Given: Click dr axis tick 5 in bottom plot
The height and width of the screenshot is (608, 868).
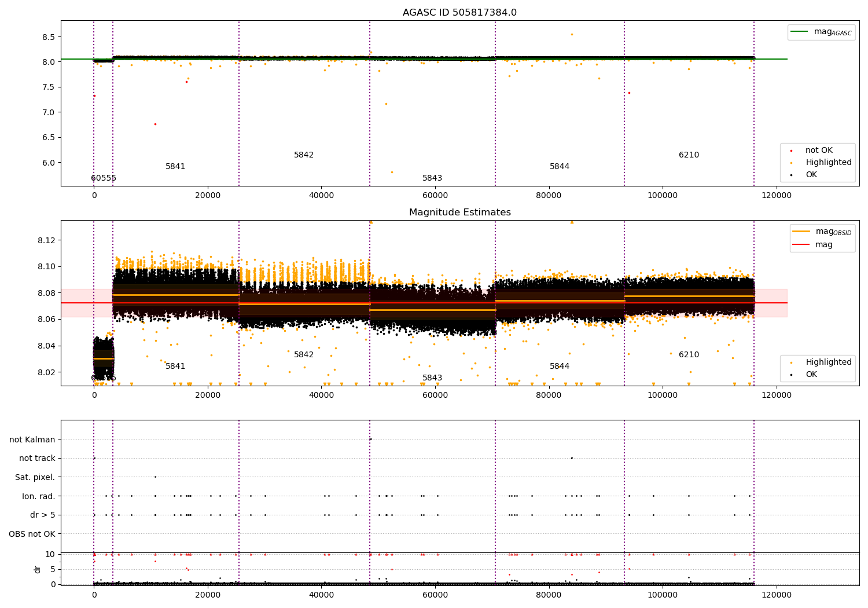Looking at the screenshot, I should coord(53,569).
